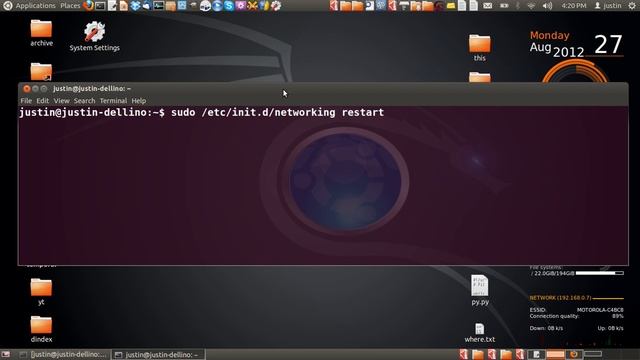Click the file system usage bar
The height and width of the screenshot is (360, 640).
(600, 273)
